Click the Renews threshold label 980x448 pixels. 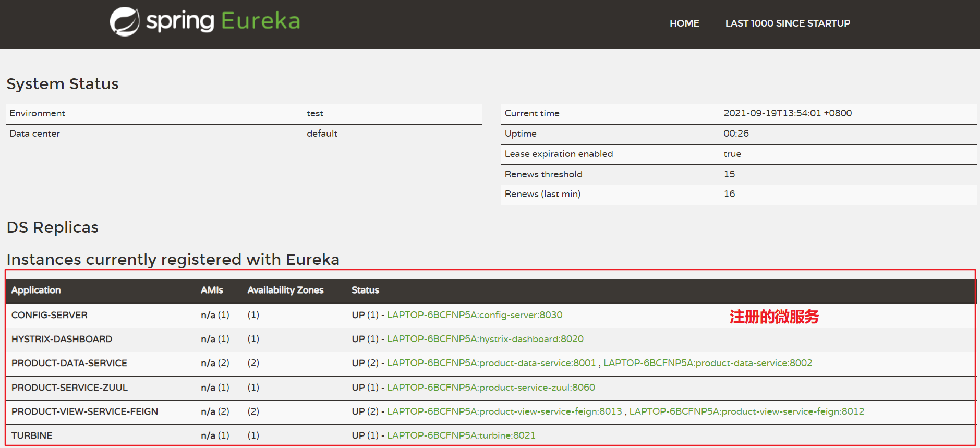point(543,174)
